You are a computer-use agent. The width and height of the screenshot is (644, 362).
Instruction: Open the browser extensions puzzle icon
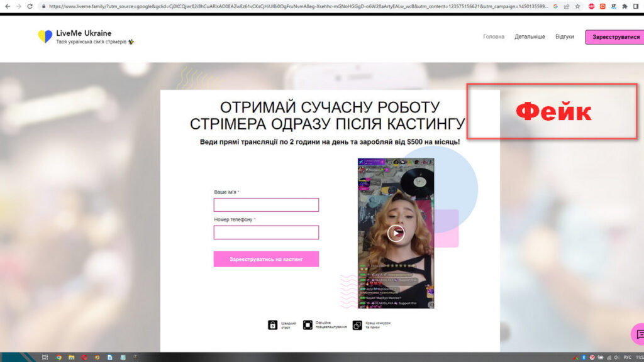(624, 6)
